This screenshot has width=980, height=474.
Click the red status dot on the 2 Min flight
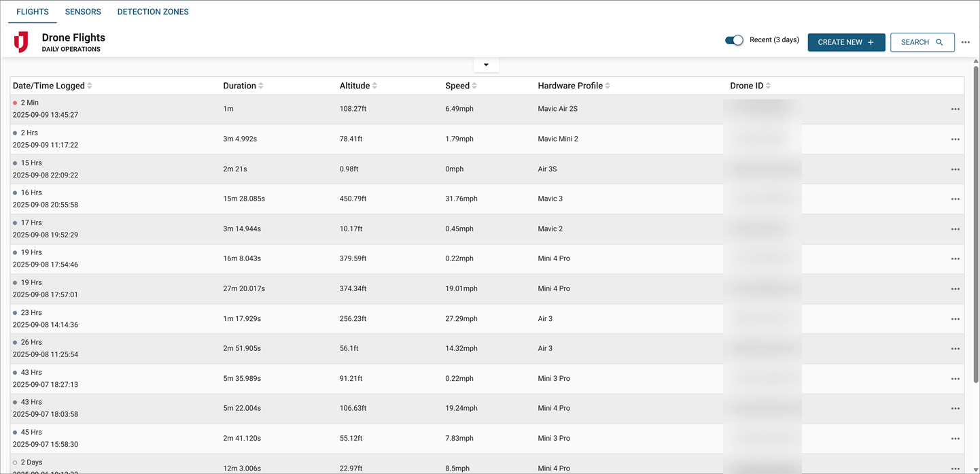click(x=15, y=102)
